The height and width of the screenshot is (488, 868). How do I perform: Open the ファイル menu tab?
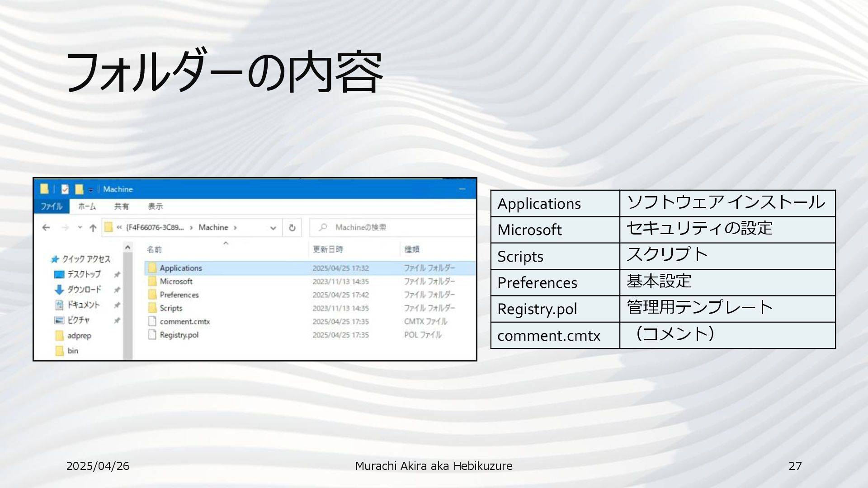pos(52,206)
